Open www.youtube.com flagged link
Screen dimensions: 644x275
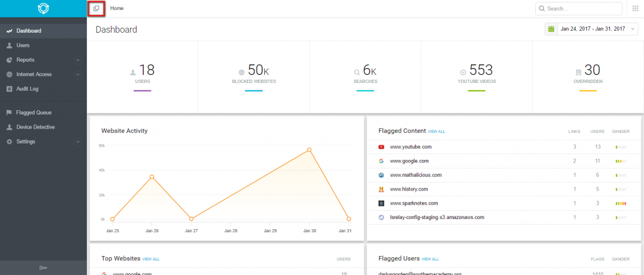[411, 147]
